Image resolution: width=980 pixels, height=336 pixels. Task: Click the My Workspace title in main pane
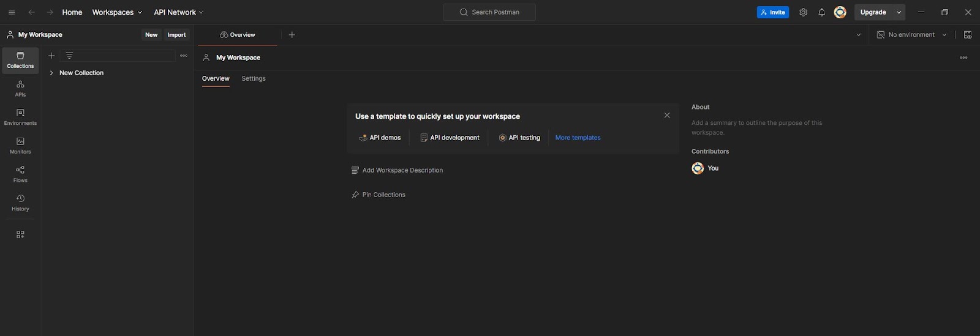point(238,58)
